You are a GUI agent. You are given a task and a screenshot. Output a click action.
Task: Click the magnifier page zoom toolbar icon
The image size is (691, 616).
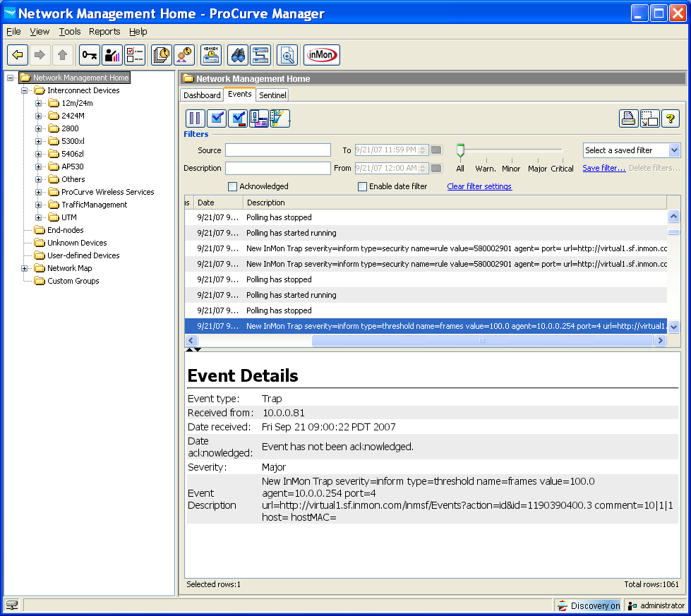(x=287, y=55)
